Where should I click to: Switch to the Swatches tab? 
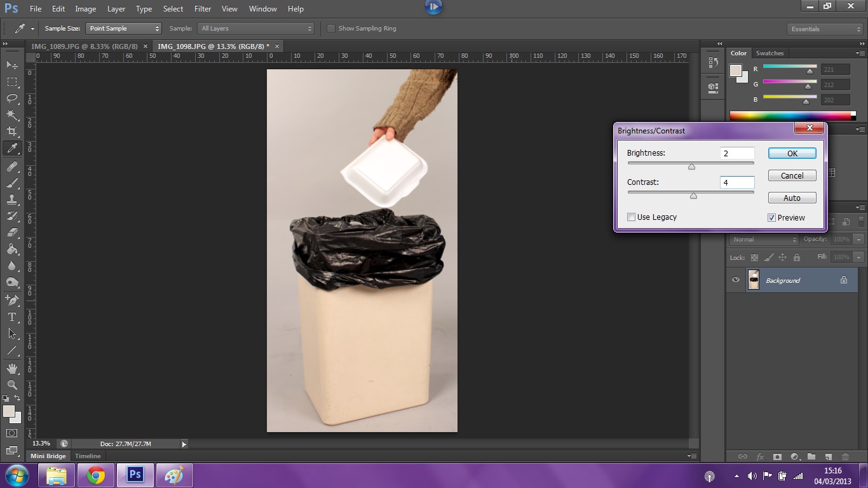point(770,53)
